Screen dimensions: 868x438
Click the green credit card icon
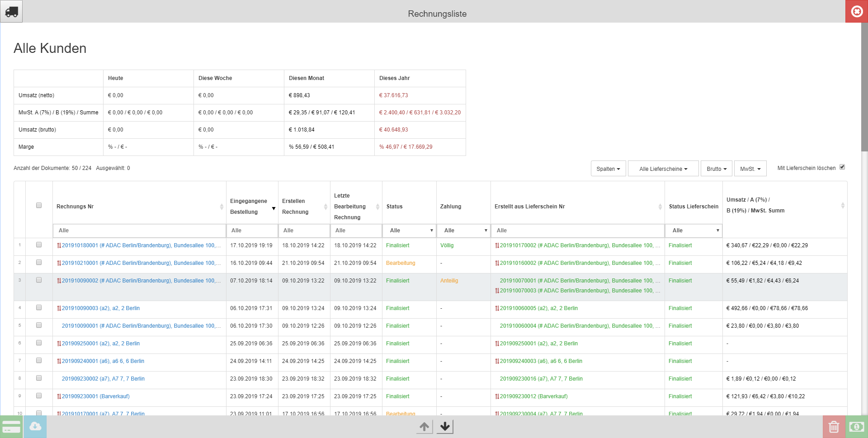pos(11,427)
